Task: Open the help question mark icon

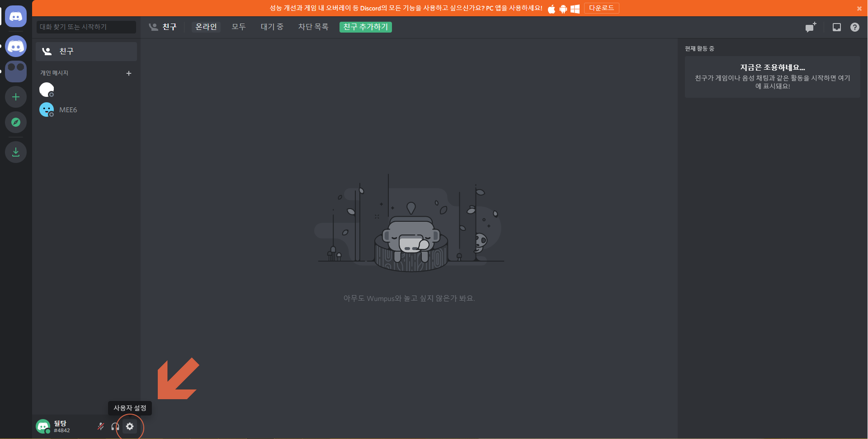Action: coord(855,27)
